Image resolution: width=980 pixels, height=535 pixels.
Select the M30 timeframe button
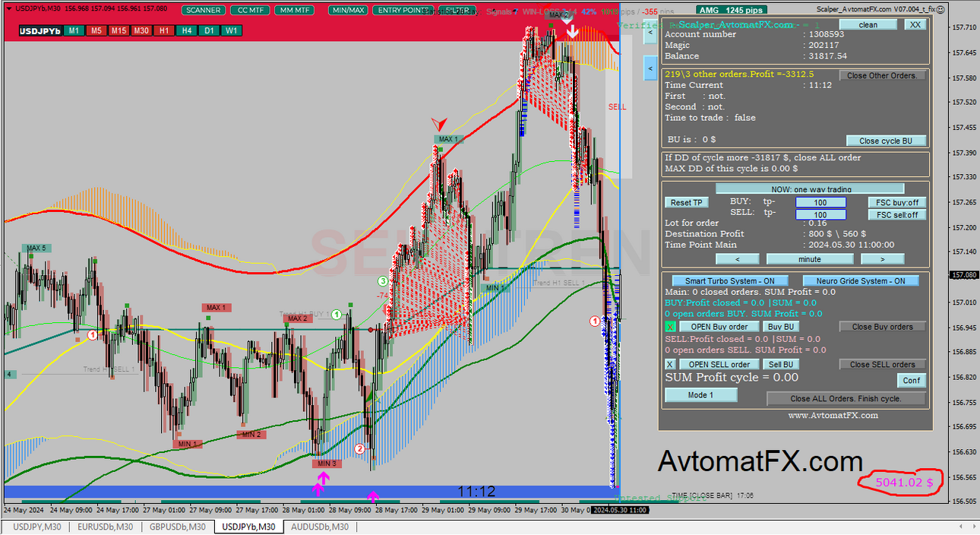coord(141,30)
